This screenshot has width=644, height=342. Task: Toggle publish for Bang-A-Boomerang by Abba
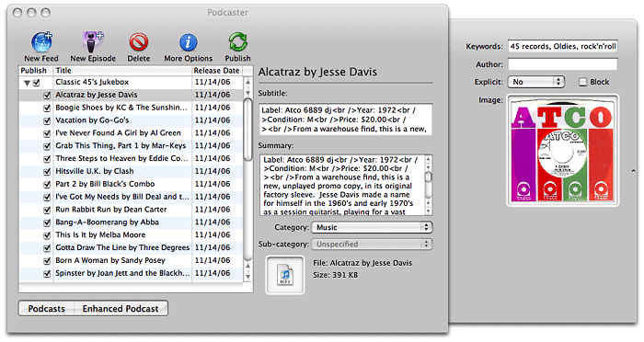point(47,222)
